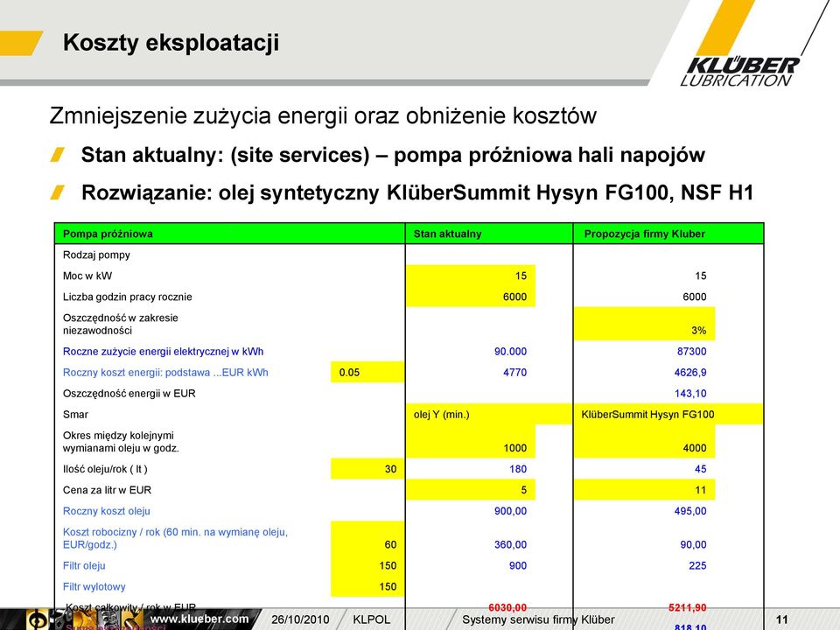Click the footer text KLPOL
Image resolution: width=840 pixels, height=630 pixels.
point(372,619)
